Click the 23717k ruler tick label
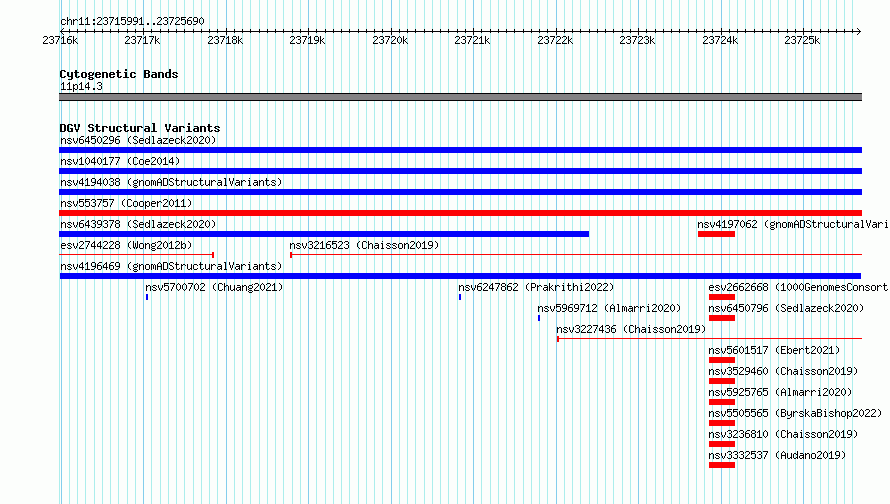The width and height of the screenshot is (890, 504). pyautogui.click(x=142, y=40)
